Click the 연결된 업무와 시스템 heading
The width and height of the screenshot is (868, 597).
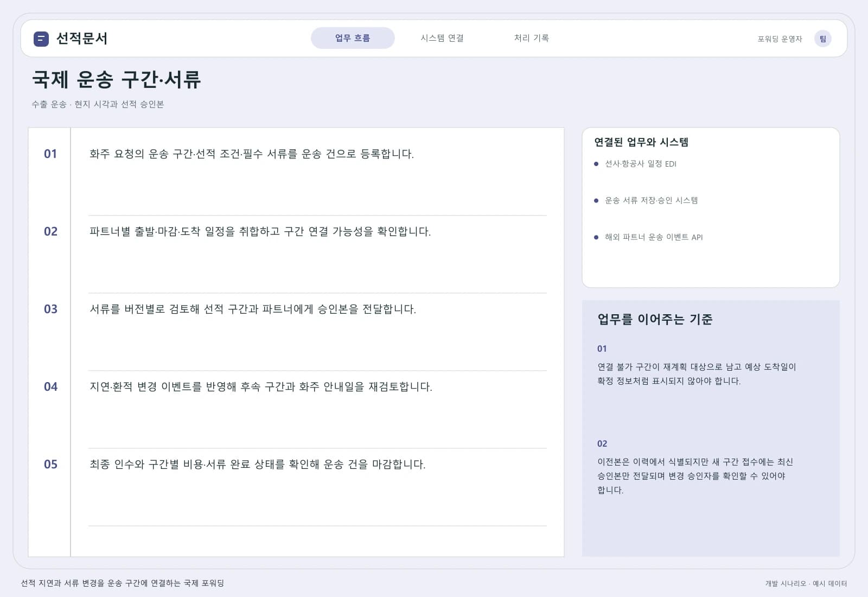(x=641, y=142)
